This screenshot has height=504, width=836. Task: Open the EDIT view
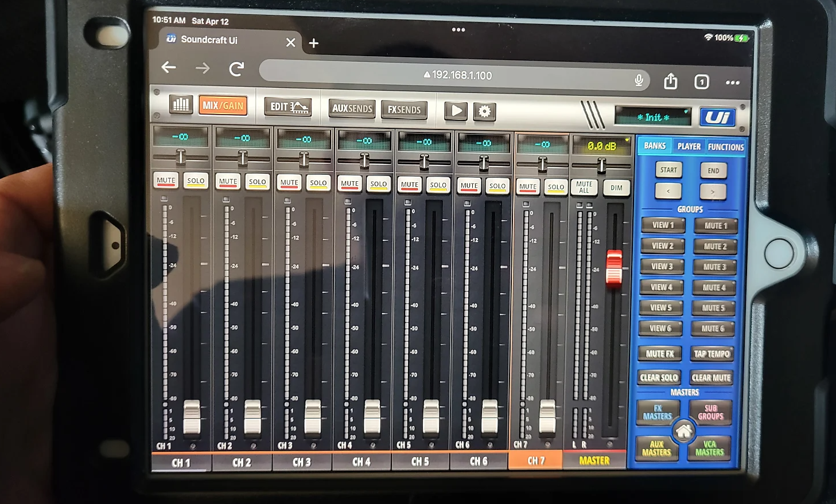(288, 107)
